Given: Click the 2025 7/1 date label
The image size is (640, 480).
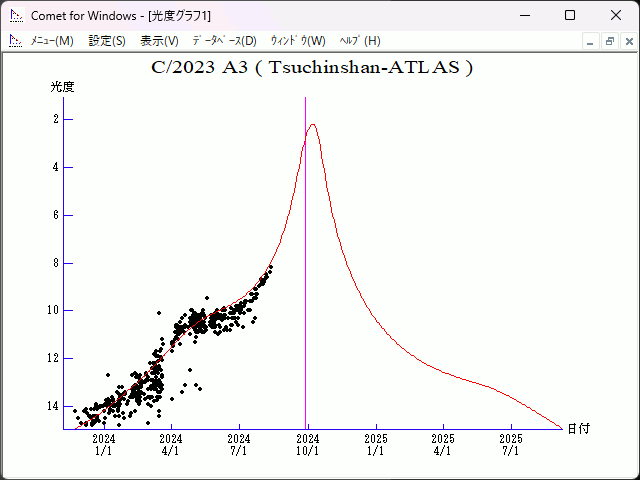Looking at the screenshot, I should coord(511,445).
